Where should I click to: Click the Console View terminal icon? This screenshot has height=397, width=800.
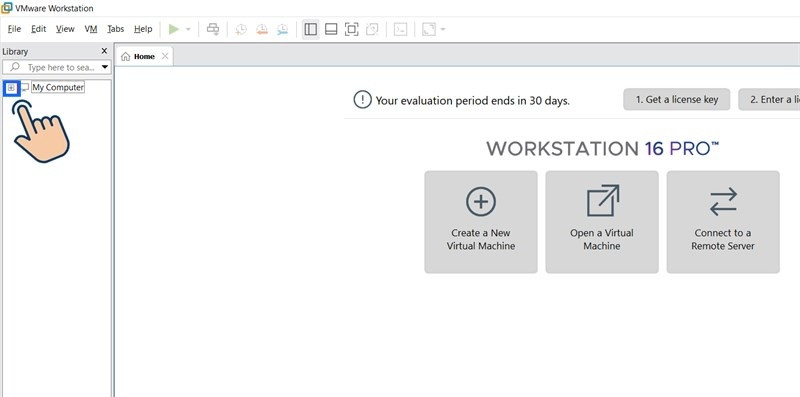[x=401, y=30]
